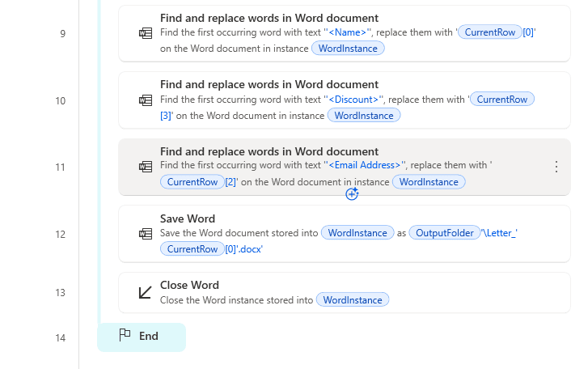Click the Close Word arrow icon
The height and width of the screenshot is (369, 588).
point(145,292)
